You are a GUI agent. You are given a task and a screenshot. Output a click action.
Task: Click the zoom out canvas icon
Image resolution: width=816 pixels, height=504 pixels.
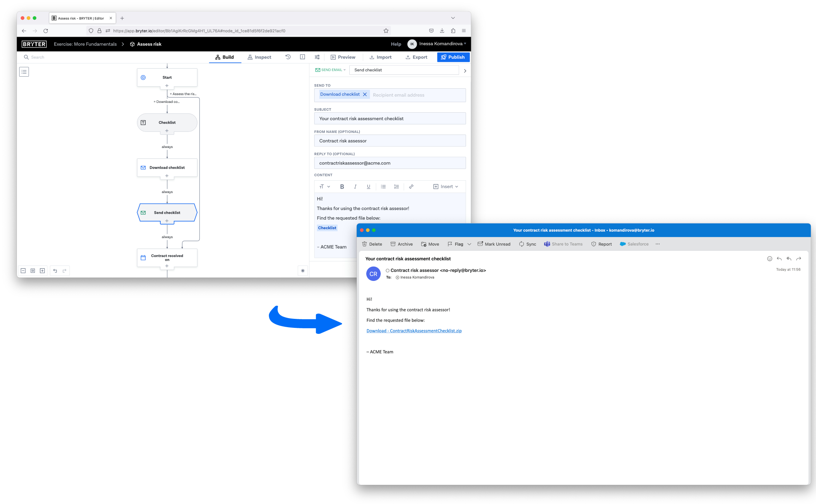(x=23, y=271)
